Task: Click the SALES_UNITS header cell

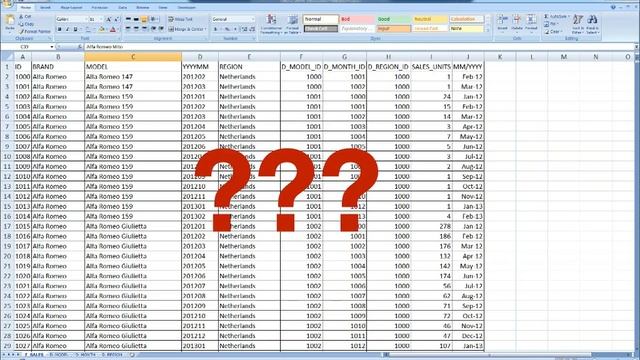Action: 431,67
